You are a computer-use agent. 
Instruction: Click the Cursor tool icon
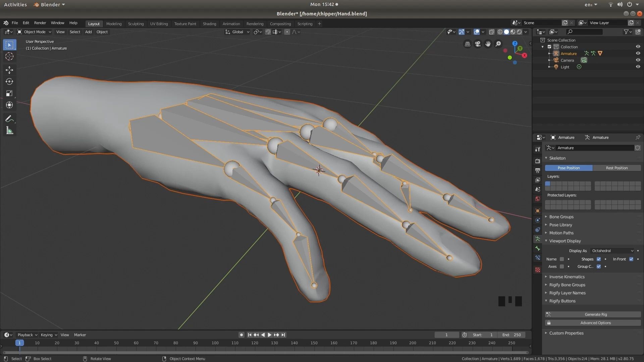(x=9, y=56)
